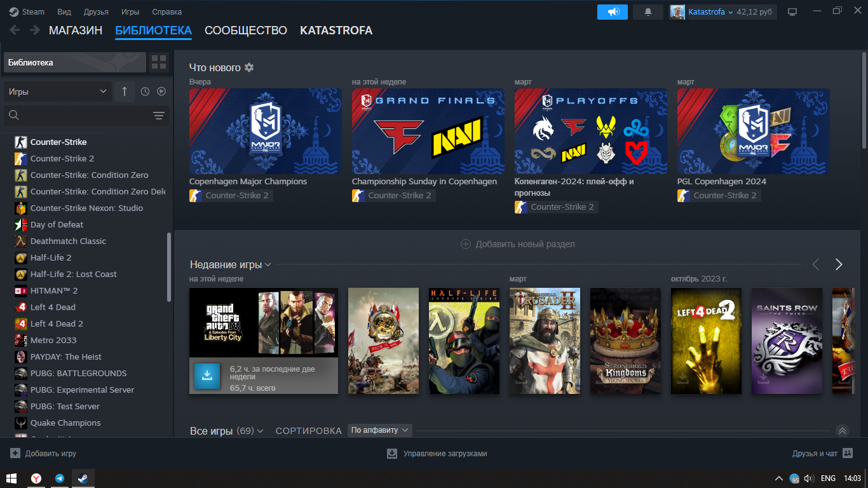This screenshot has height=488, width=868.
Task: Expand the All Games (69) chevron
Action: click(x=261, y=431)
